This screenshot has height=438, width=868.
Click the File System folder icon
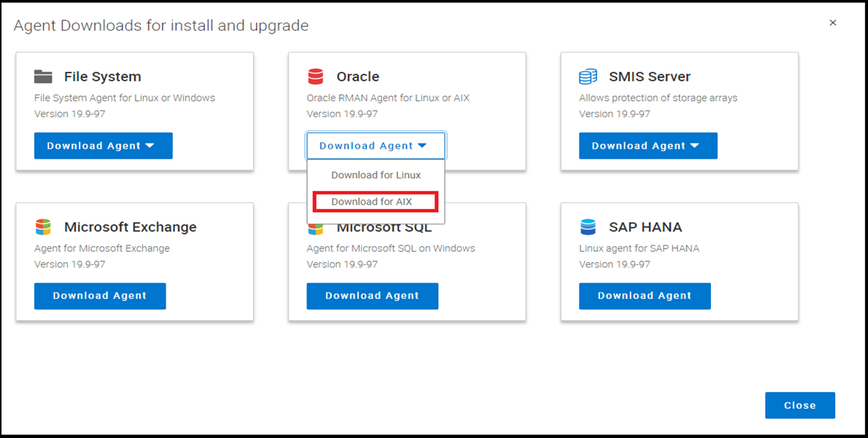coord(43,77)
